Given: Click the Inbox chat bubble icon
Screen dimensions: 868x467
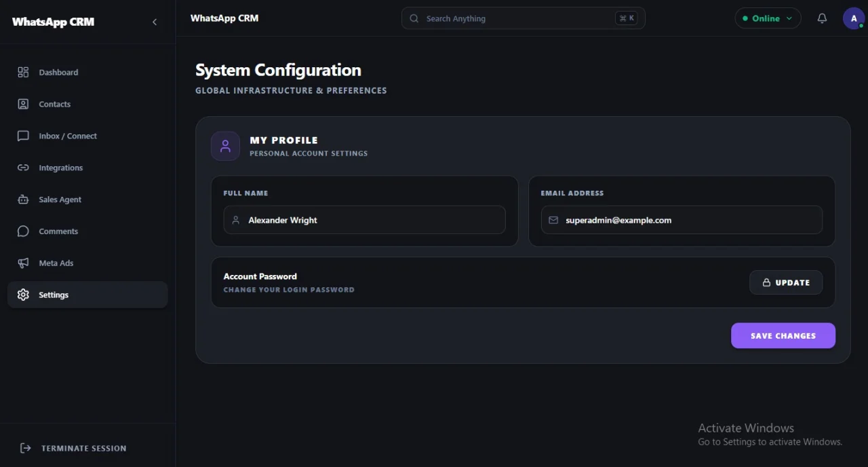Looking at the screenshot, I should (x=23, y=136).
